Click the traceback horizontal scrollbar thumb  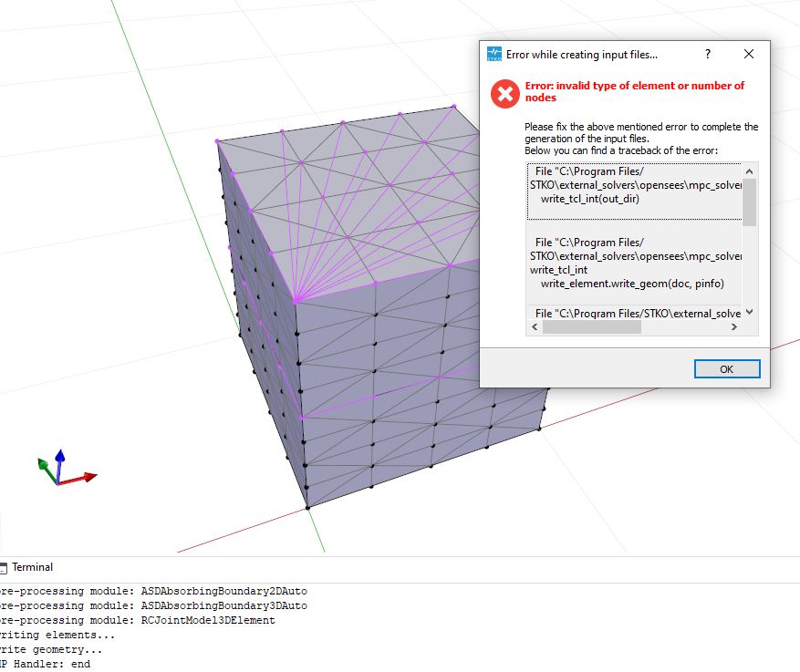click(592, 326)
